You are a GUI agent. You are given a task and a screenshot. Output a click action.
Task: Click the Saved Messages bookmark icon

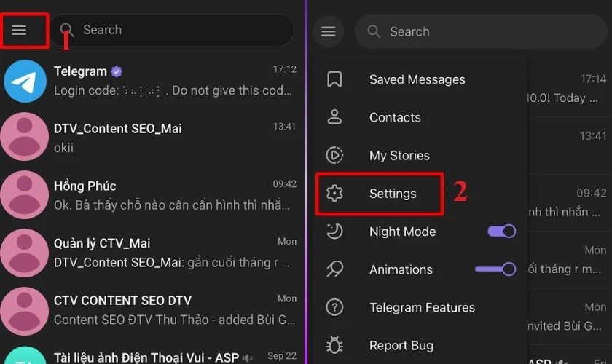pyautogui.click(x=334, y=79)
